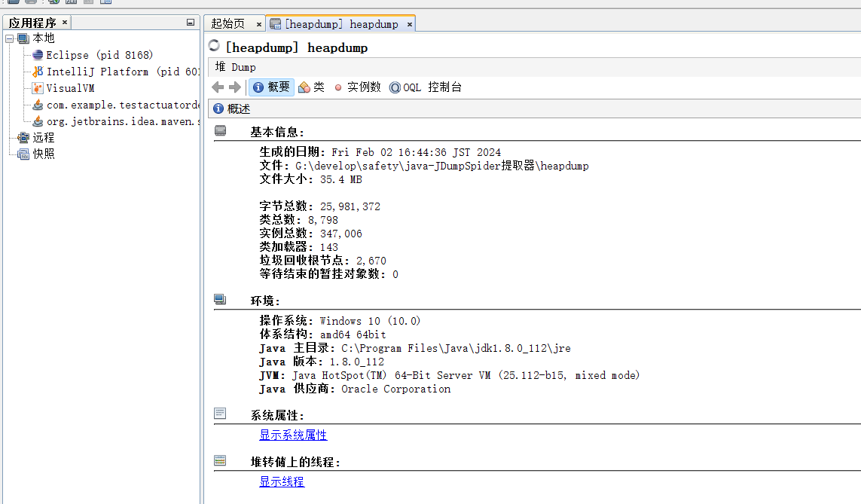Switch to the 起始页 tab
The image size is (861, 504).
click(x=227, y=24)
